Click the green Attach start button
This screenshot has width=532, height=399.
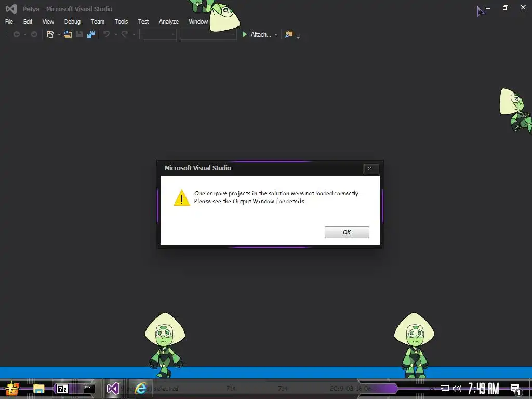pyautogui.click(x=257, y=35)
